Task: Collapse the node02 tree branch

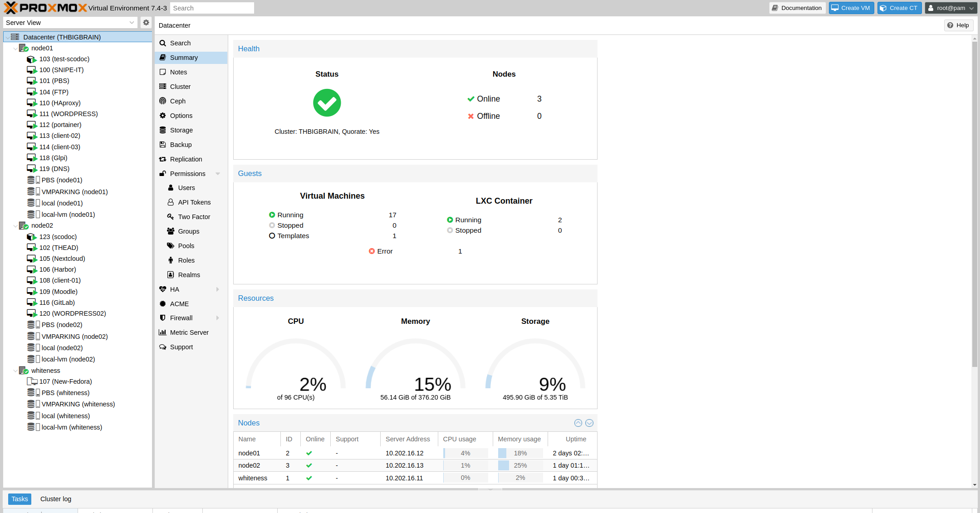Action: [15, 226]
